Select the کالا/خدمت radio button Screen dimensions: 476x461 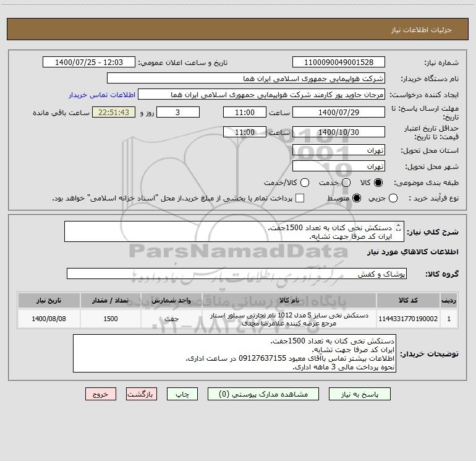(305, 183)
